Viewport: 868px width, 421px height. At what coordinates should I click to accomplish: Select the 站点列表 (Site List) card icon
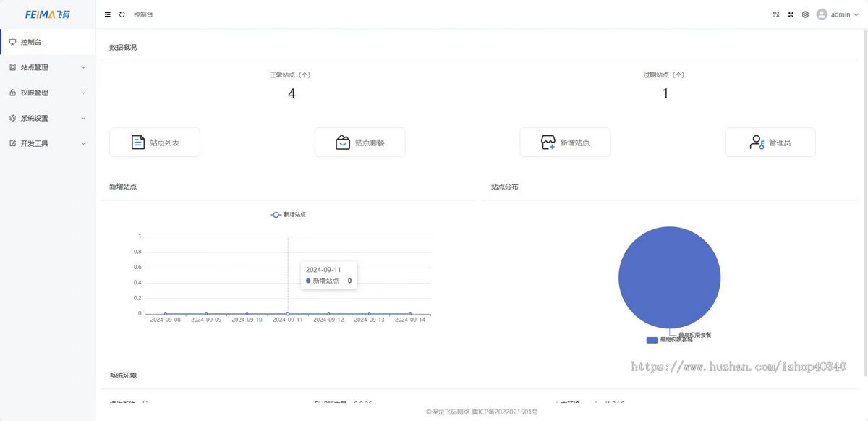point(136,142)
